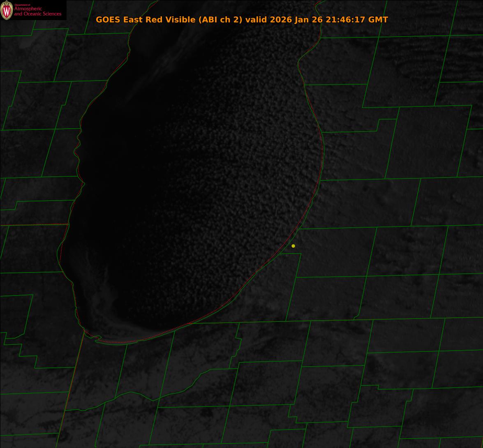Image resolution: width=483 pixels, height=448 pixels.
Task: Click the textured cloud field over eastern lake
Action: pos(247,144)
